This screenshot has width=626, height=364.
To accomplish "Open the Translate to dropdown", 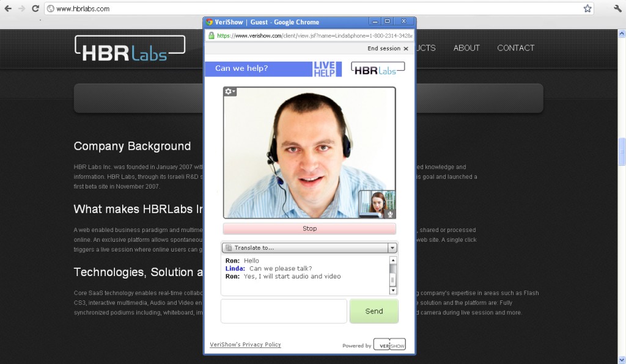I will pyautogui.click(x=309, y=247).
